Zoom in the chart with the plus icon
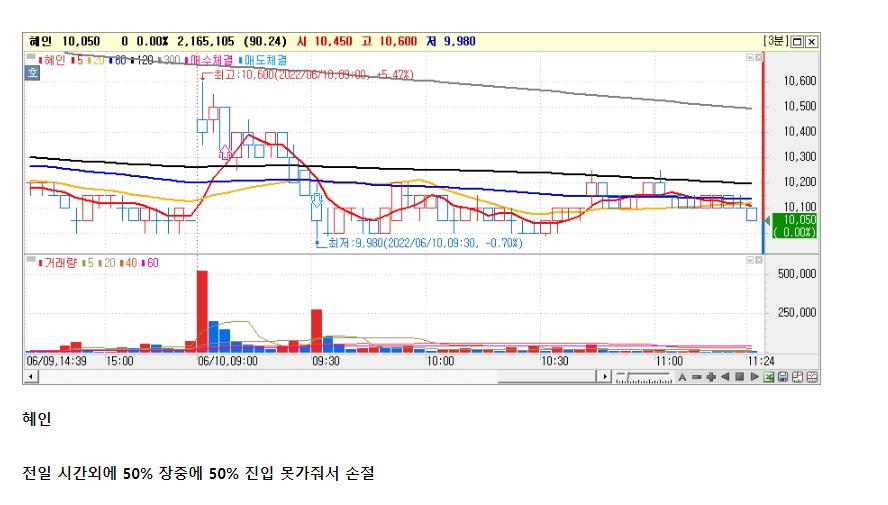 (x=711, y=377)
